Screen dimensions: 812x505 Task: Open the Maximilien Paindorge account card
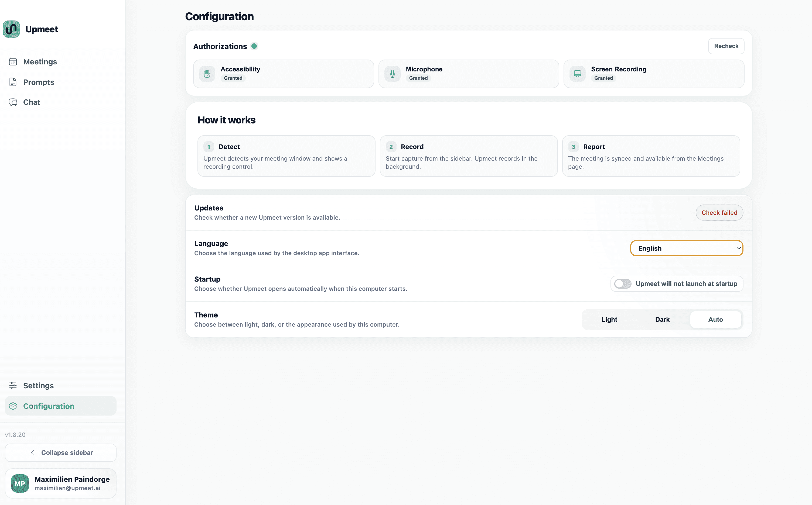60,483
